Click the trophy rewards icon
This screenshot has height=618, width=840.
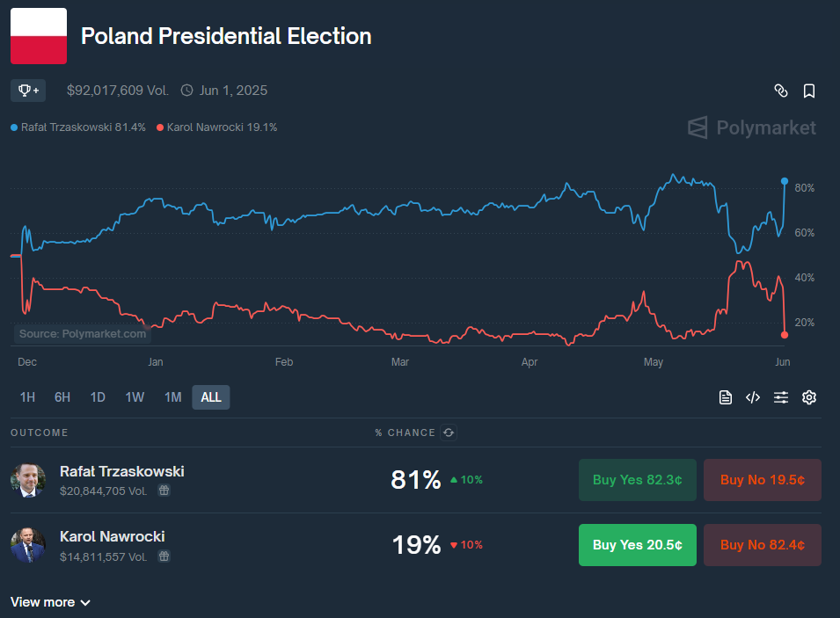pyautogui.click(x=28, y=91)
